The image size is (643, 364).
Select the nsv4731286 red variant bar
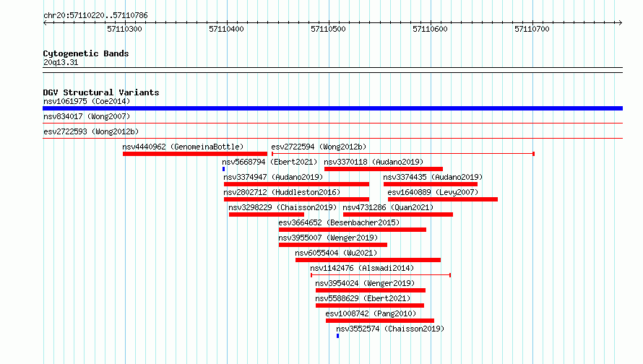(398, 214)
